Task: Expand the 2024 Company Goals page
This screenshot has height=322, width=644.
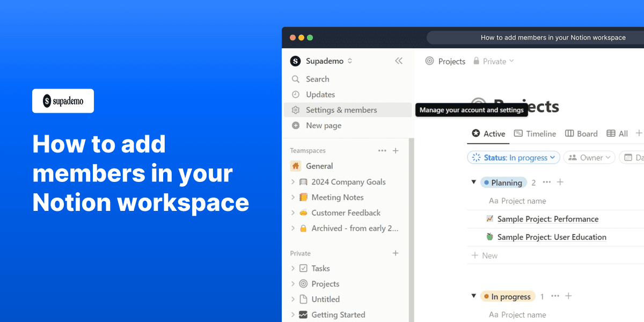Action: [x=293, y=181]
